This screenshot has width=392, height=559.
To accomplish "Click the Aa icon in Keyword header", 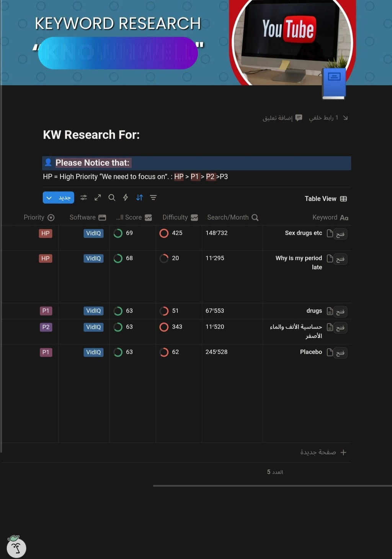I will [x=344, y=218].
